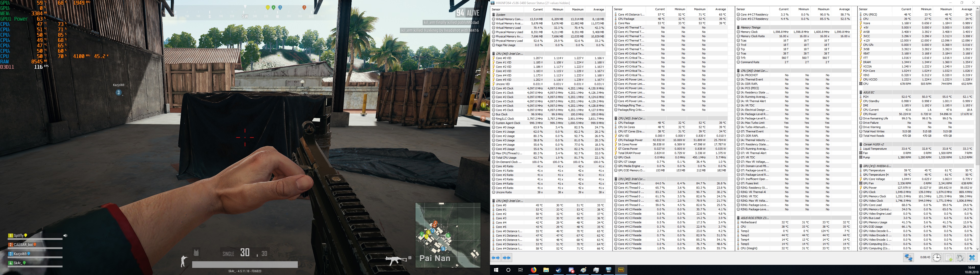Image resolution: width=980 pixels, height=275 pixels.
Task: Click the expand columns arrows button
Action: point(496,257)
